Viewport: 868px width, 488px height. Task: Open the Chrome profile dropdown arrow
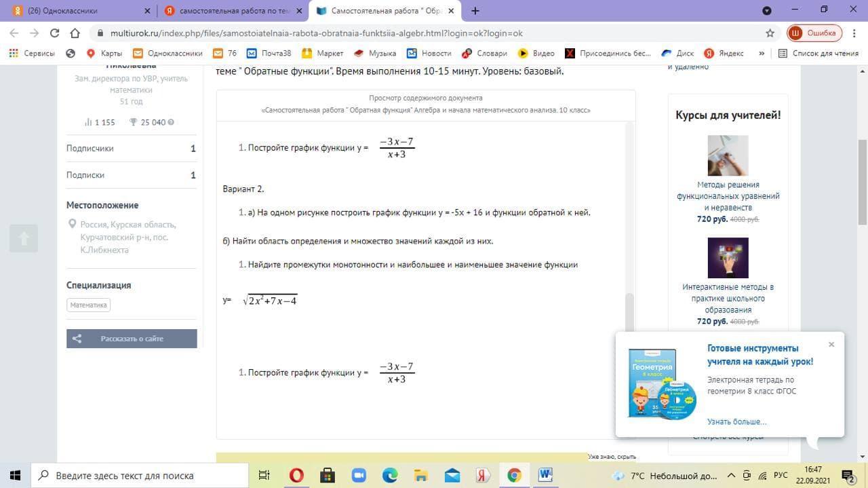(x=767, y=11)
